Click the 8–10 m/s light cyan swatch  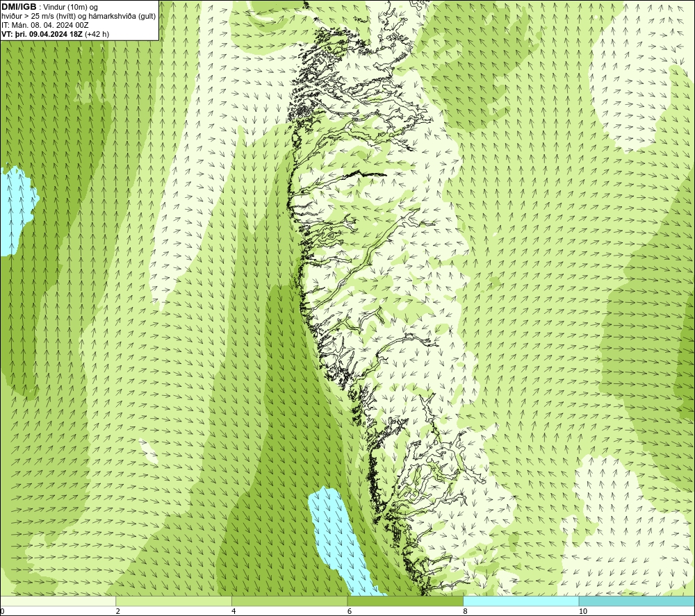click(x=521, y=601)
